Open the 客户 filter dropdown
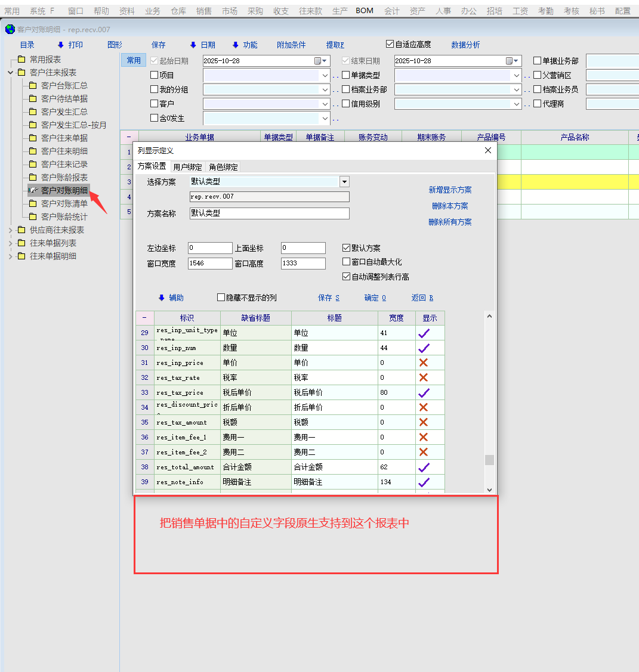 (325, 104)
